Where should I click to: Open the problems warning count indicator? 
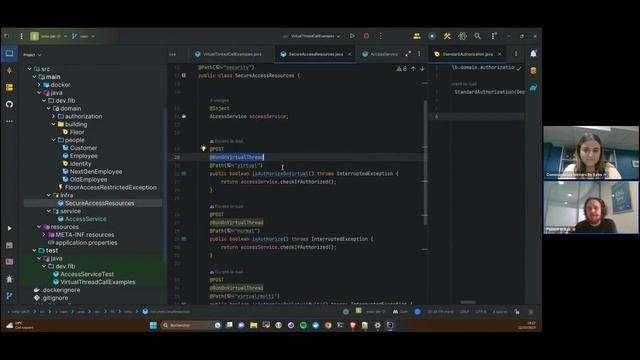click(401, 69)
